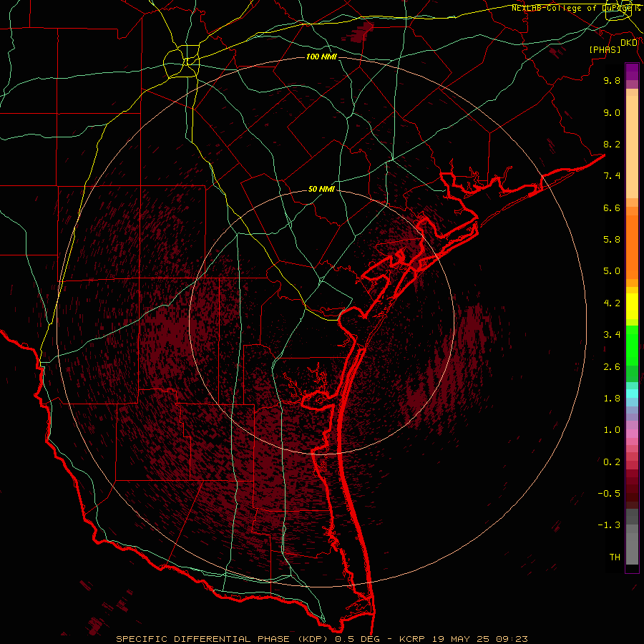Select the 2.6 scale label

pos(612,367)
